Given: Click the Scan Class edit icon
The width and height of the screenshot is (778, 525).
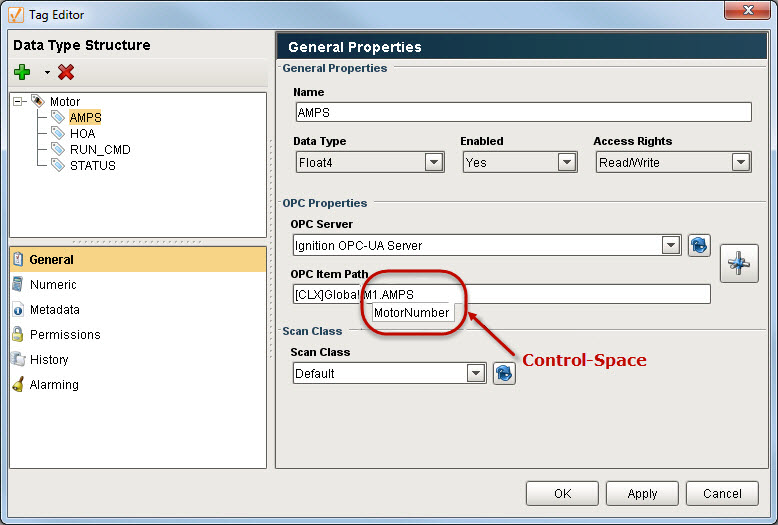Looking at the screenshot, I should click(x=504, y=373).
